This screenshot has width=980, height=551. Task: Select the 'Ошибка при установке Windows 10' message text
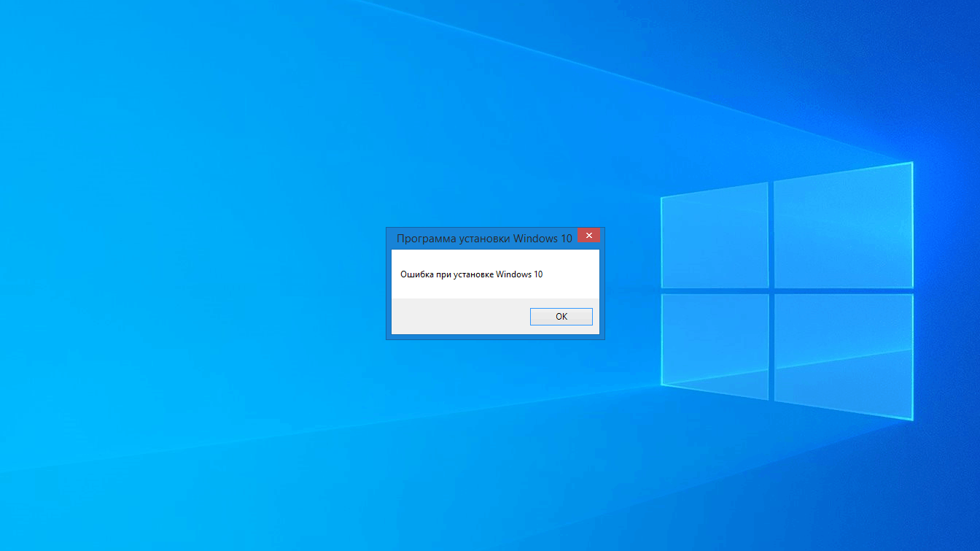click(x=472, y=274)
